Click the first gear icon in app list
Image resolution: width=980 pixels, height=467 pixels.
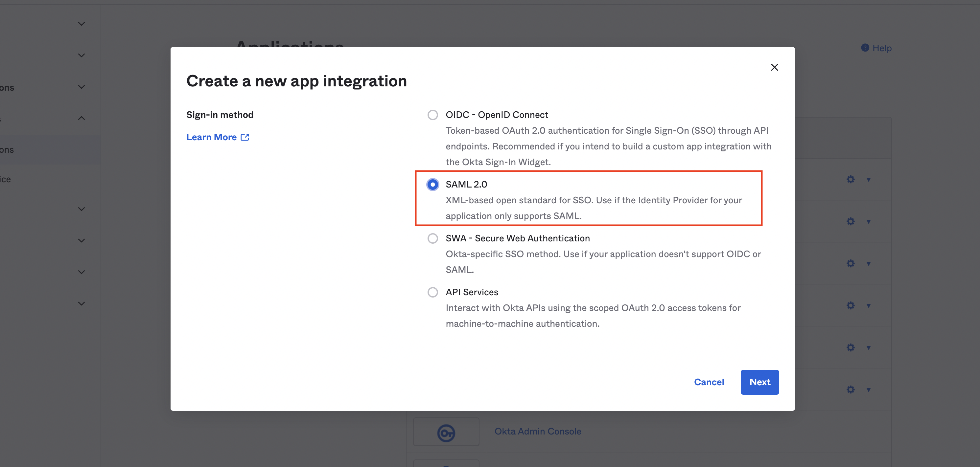pyautogui.click(x=851, y=180)
